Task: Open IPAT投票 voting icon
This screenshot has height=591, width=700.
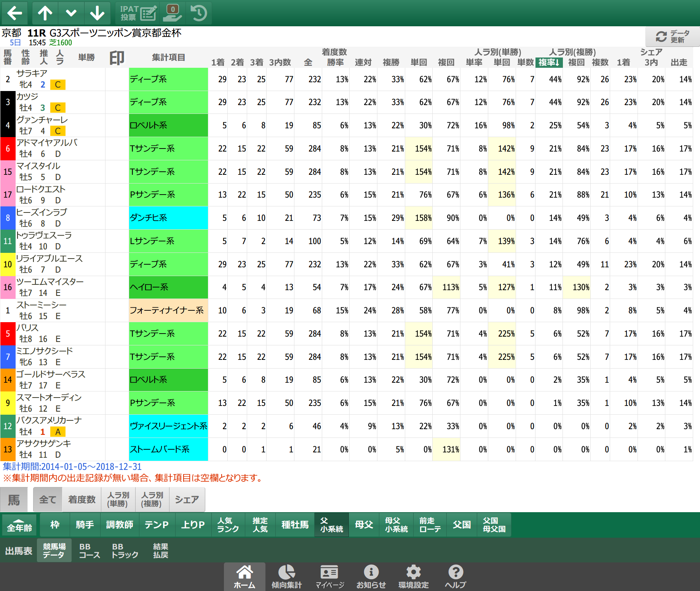Action: point(138,13)
